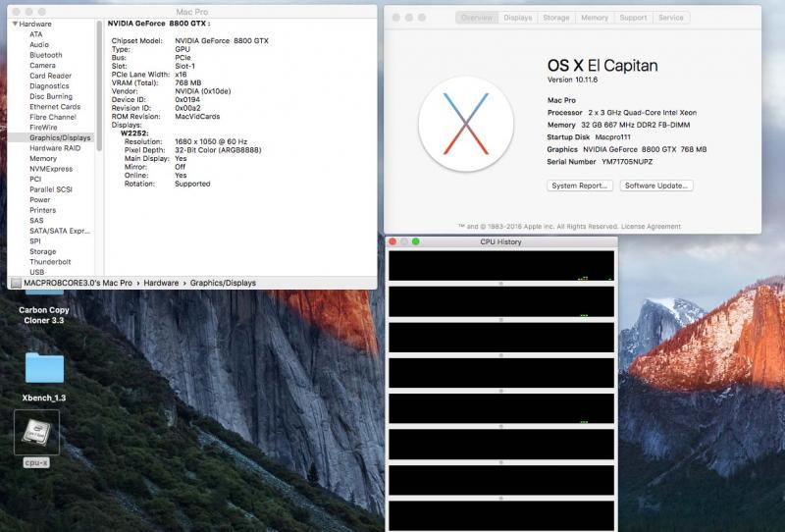Open the Service tab
The width and height of the screenshot is (785, 532).
tap(671, 18)
